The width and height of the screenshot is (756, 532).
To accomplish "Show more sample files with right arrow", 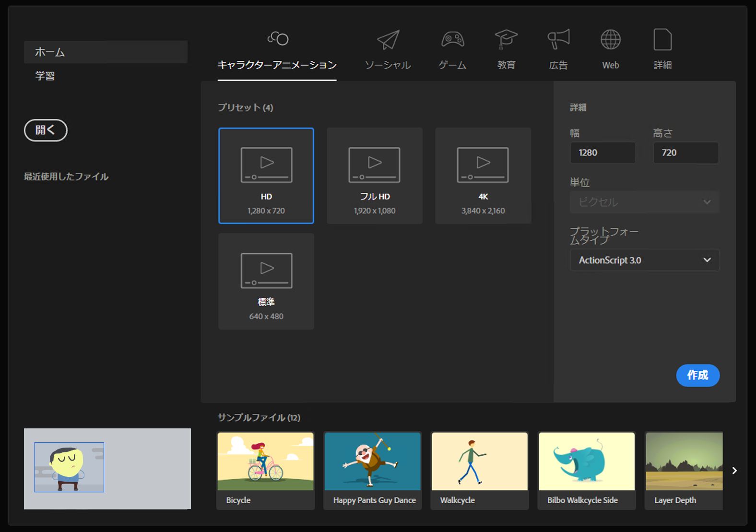I will [734, 471].
